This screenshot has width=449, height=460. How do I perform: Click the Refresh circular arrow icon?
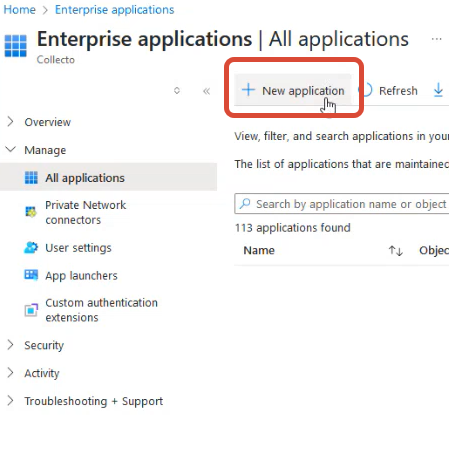[367, 90]
